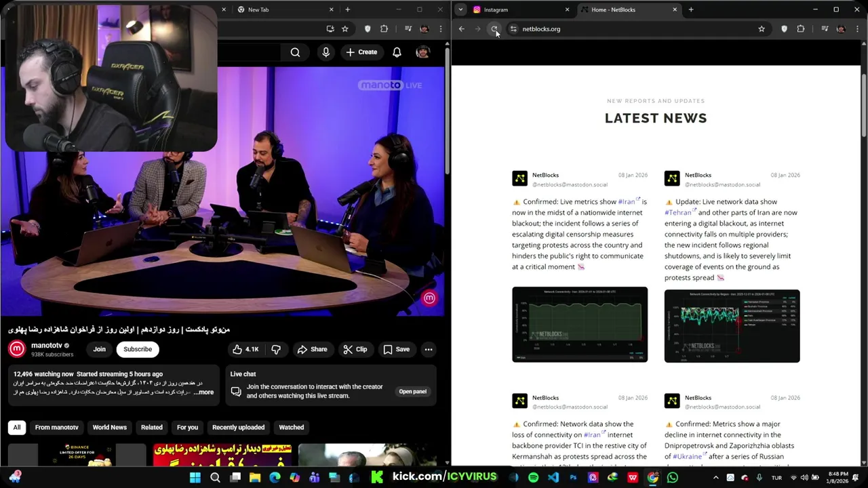
Task: Switch to the New Tab tab
Action: [285, 9]
